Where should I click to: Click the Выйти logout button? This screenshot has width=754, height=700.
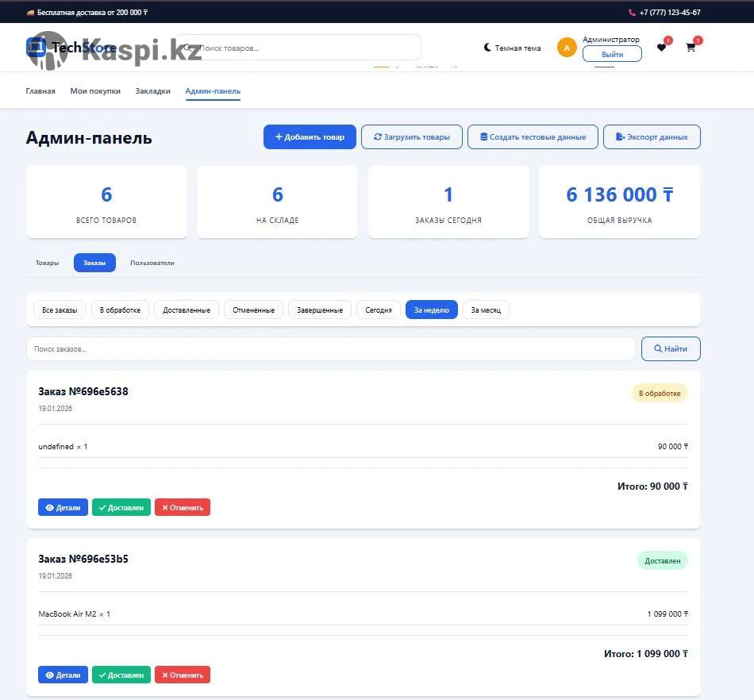click(612, 54)
